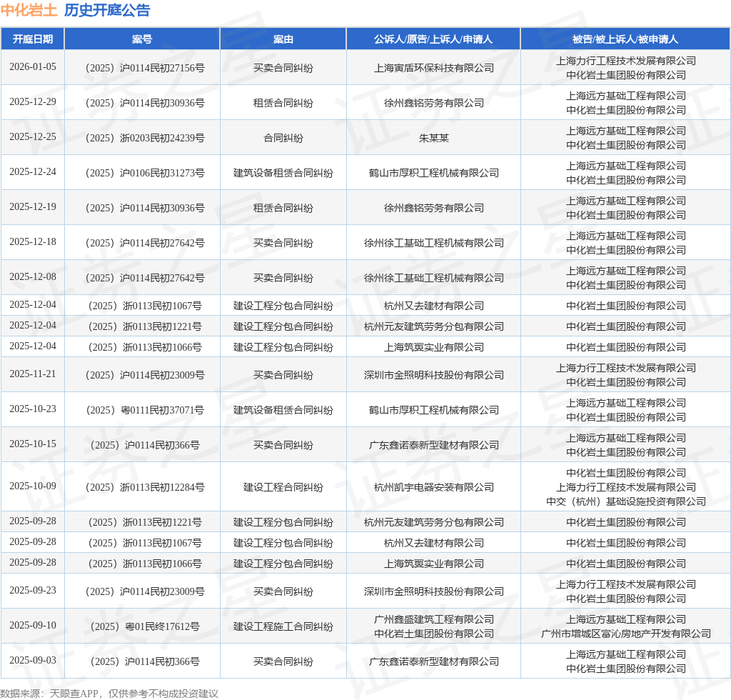
Task: Select case number 粤01民终17612号
Action: click(x=145, y=626)
